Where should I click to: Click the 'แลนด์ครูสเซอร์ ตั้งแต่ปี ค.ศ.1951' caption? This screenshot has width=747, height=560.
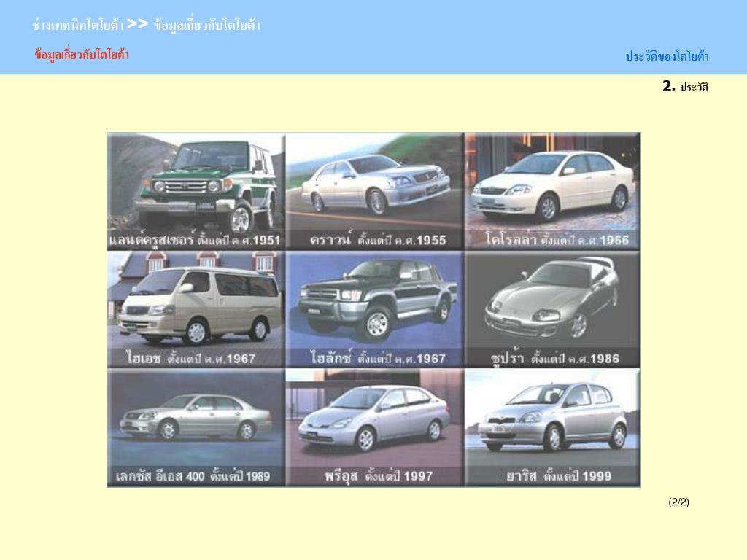194,239
